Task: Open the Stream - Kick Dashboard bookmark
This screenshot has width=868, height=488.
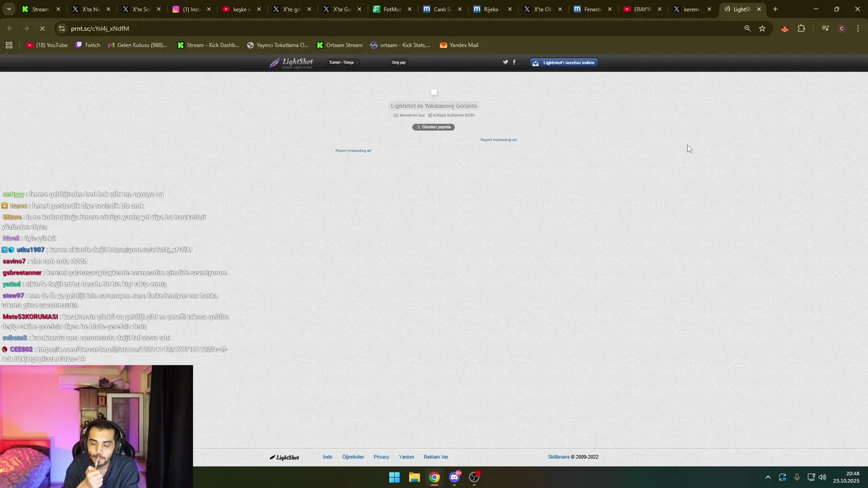Action: pyautogui.click(x=208, y=45)
